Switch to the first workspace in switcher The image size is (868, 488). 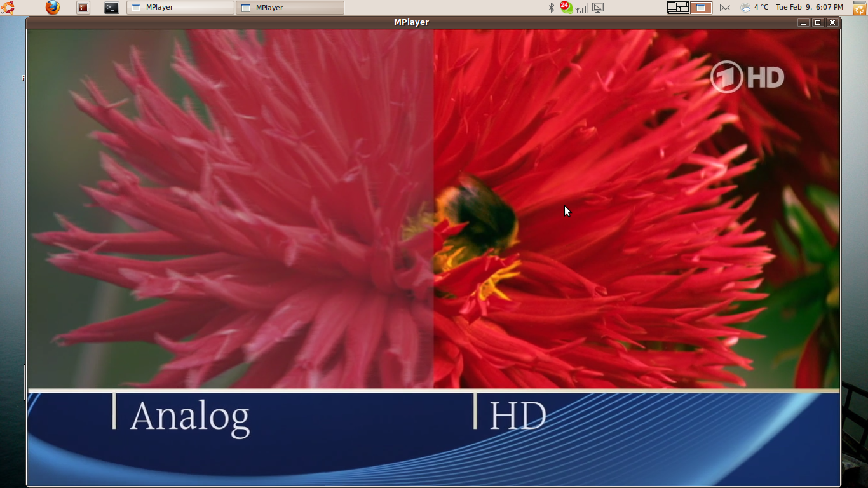[x=678, y=8]
